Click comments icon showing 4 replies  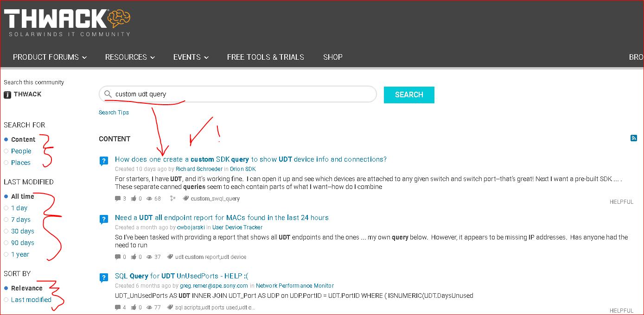point(117,308)
